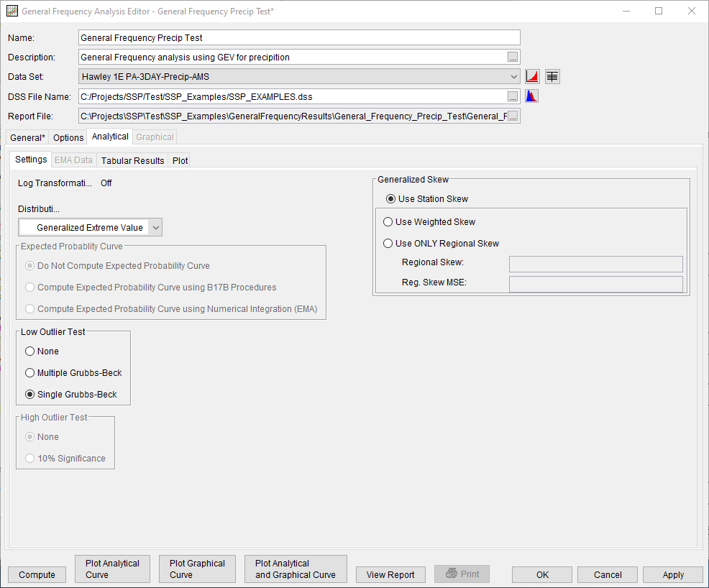The height and width of the screenshot is (588, 709).
Task: Click the View Report button
Action: click(x=390, y=574)
